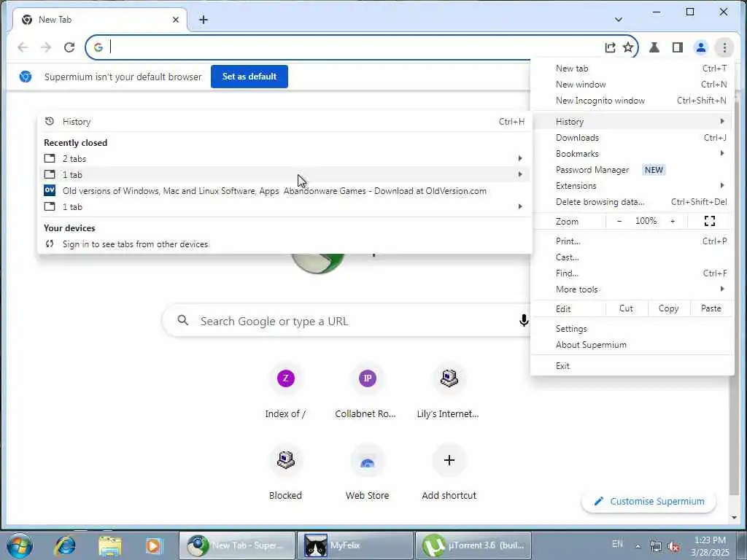Viewport: 747px width, 560px height.
Task: Switch to µTorrent 3.6 taskbar window
Action: [x=473, y=545]
